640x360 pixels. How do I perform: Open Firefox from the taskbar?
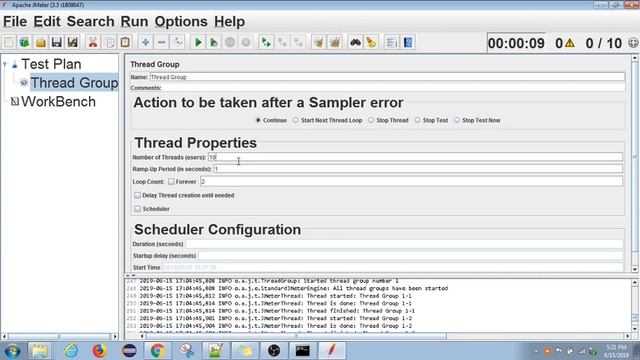pos(100,351)
